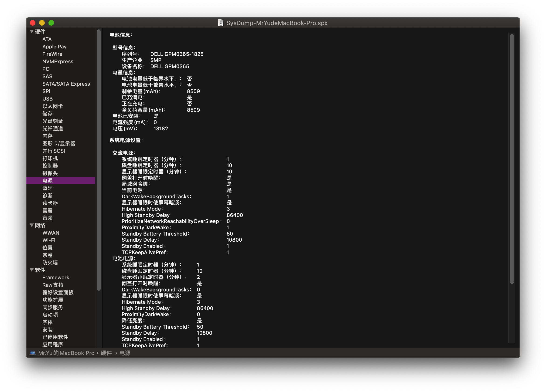The image size is (546, 392).
Task: Open the 应用程序 entry
Action: 53,345
